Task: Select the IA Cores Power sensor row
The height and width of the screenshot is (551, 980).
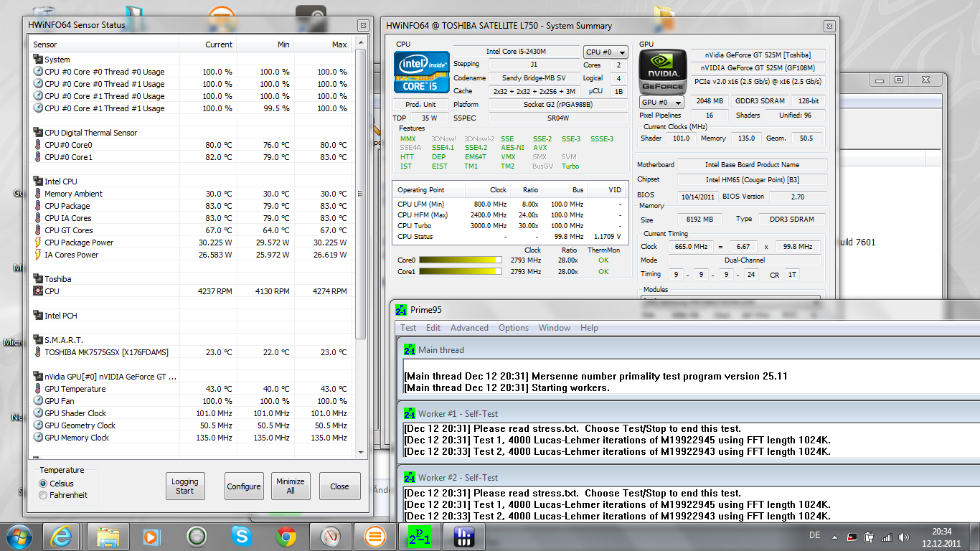Action: click(191, 255)
